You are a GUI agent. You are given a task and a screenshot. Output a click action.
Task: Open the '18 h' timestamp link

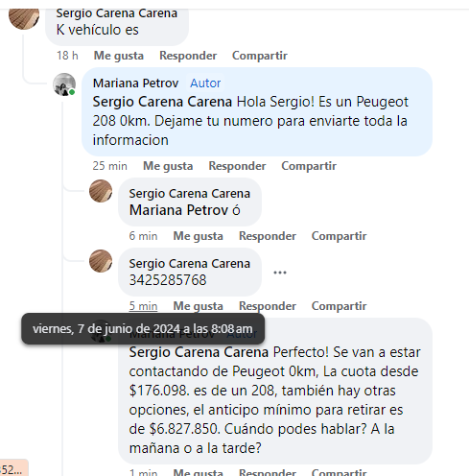pos(67,56)
